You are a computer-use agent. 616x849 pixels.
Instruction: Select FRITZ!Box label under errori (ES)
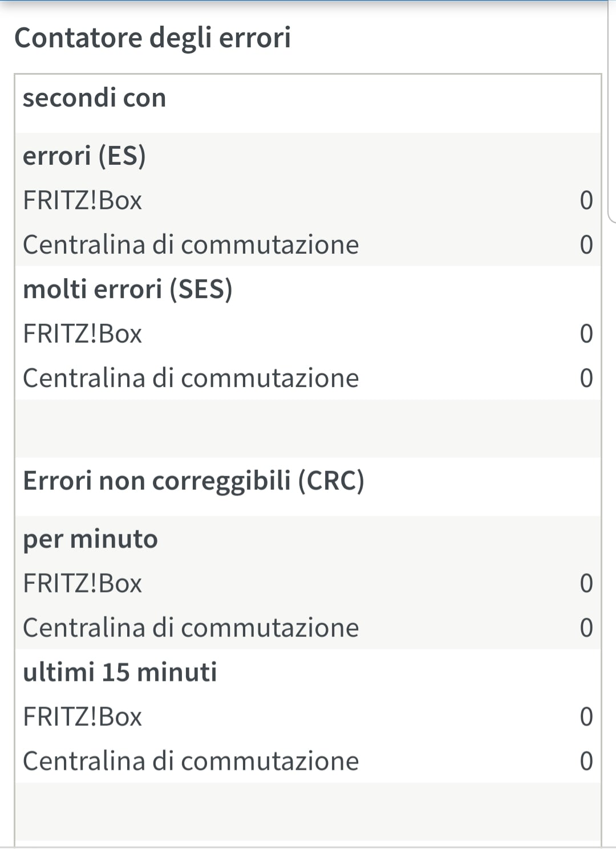click(x=82, y=200)
